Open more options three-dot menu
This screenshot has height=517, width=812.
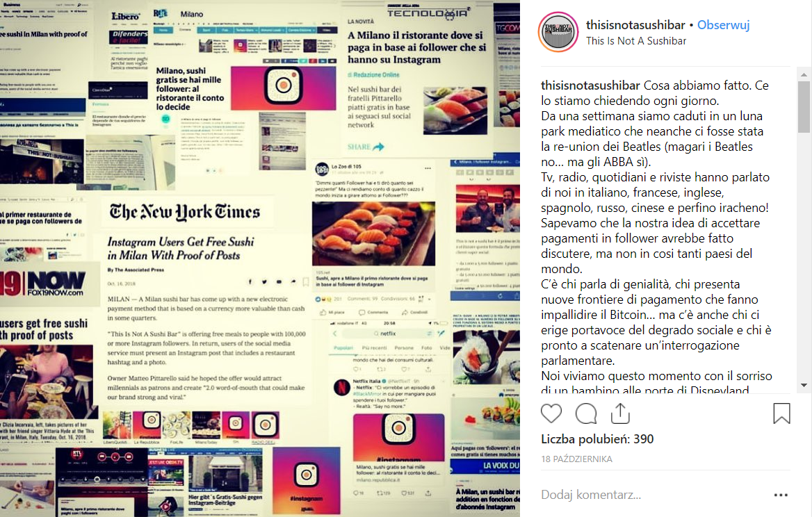point(781,495)
